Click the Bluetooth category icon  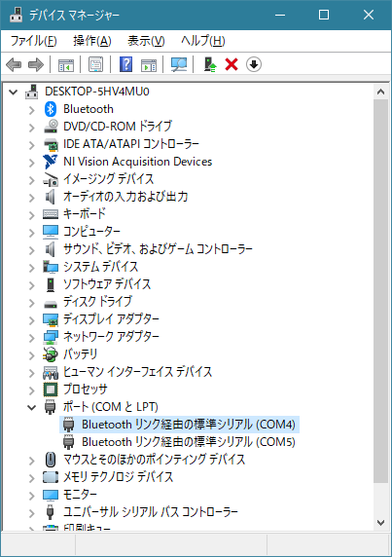(x=51, y=109)
